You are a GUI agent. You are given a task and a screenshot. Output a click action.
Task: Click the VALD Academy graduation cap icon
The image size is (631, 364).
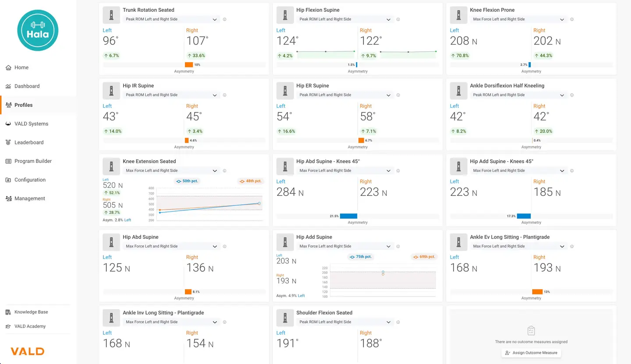[x=8, y=326]
